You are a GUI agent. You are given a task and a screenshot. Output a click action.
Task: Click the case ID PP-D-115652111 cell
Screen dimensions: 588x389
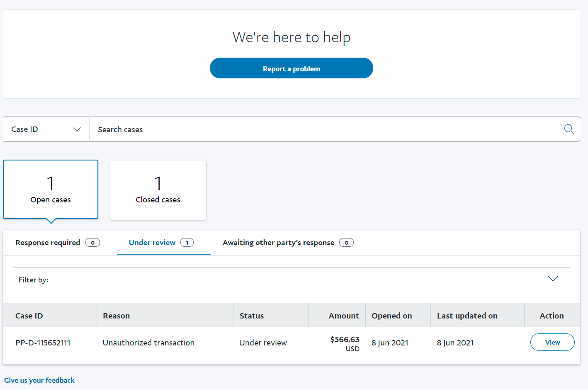43,343
